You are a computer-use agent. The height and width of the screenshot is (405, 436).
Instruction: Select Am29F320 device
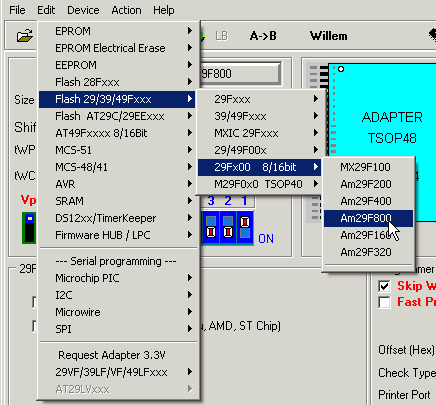pos(368,252)
